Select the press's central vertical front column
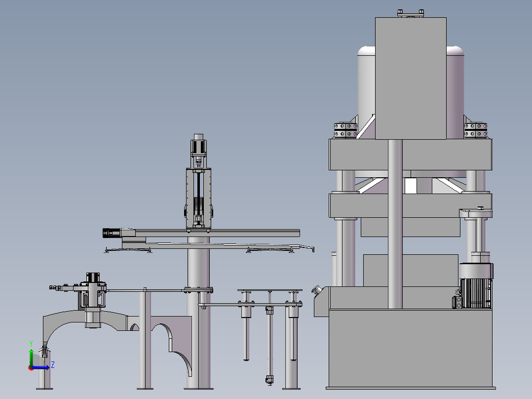This screenshot has width=532, height=399. pyautogui.click(x=395, y=224)
